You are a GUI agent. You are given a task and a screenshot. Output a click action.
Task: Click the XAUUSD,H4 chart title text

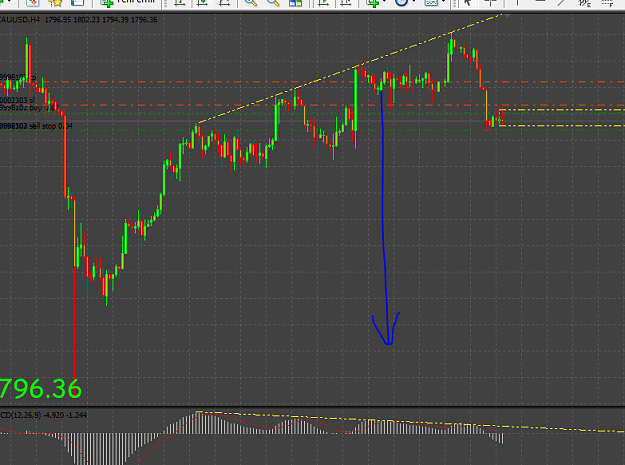(x=20, y=20)
